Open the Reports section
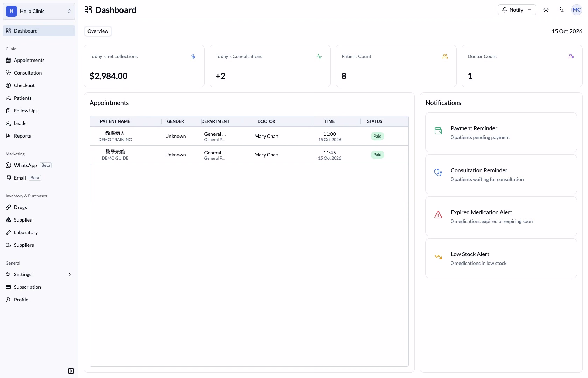 [x=39, y=136]
